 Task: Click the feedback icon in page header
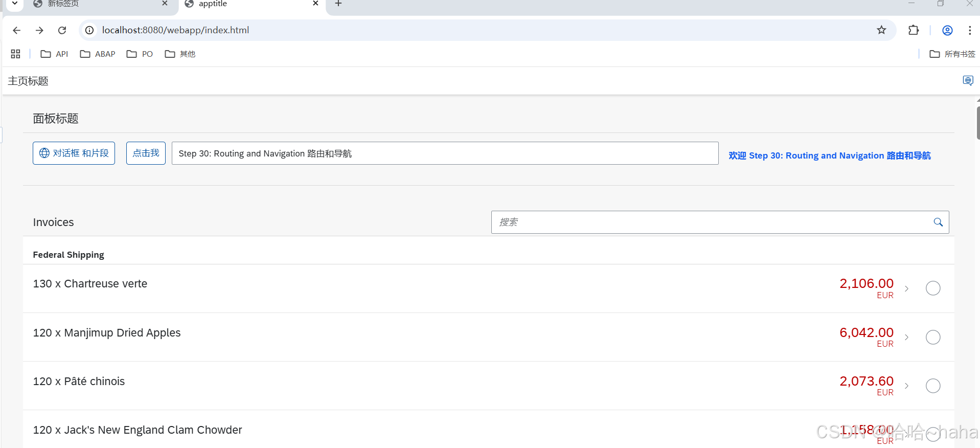968,80
